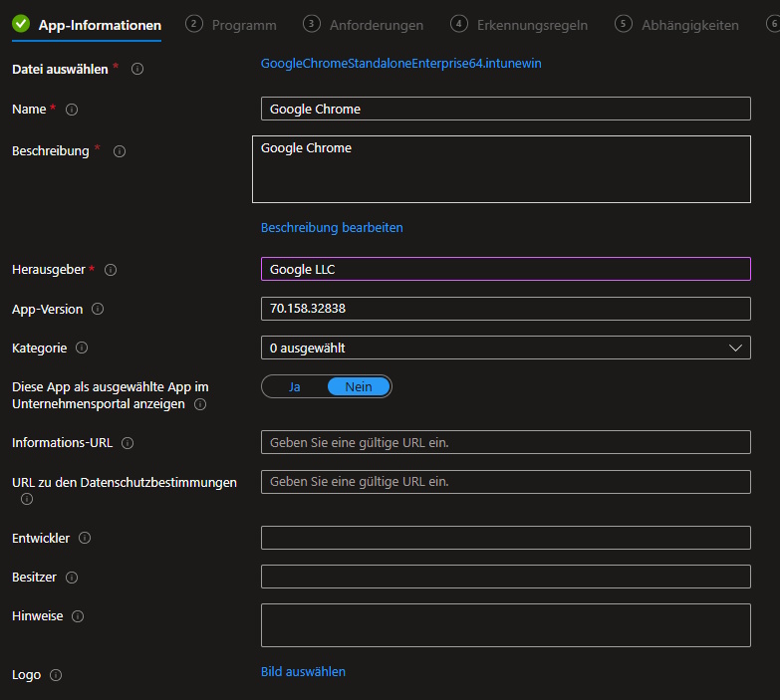The width and height of the screenshot is (780, 700).
Task: Click info icon beside Name label
Action: (x=72, y=110)
